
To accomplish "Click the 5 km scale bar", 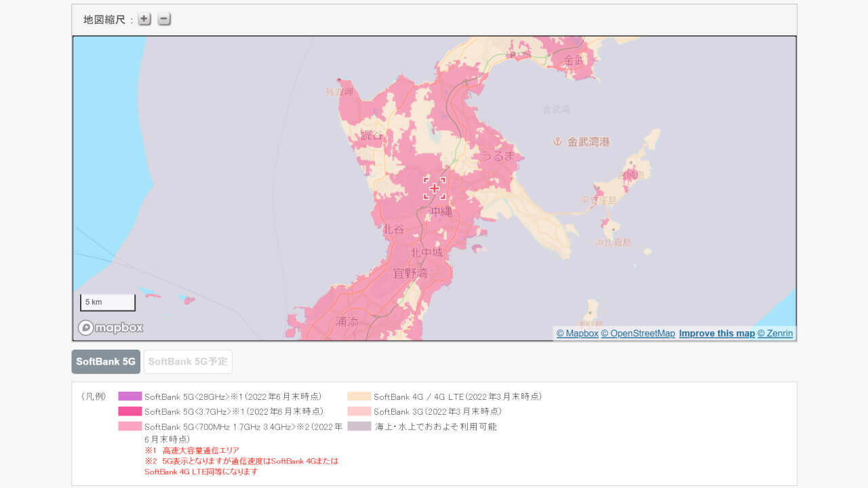I will click(x=107, y=302).
